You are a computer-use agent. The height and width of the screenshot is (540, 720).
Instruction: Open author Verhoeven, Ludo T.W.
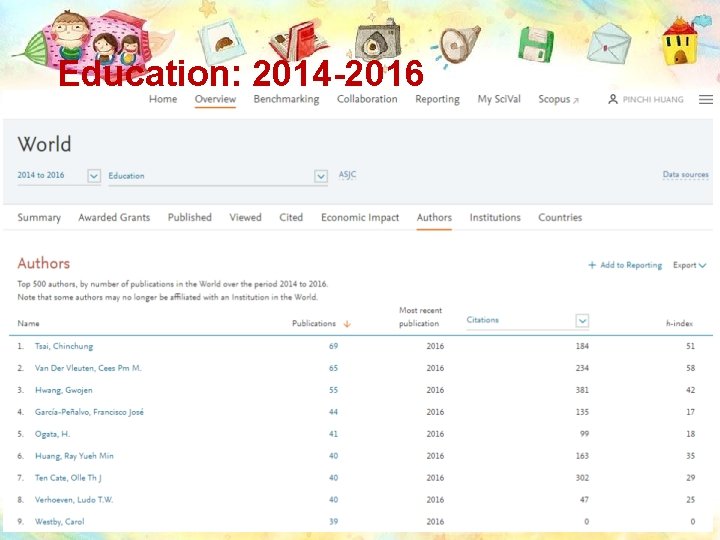[74, 500]
